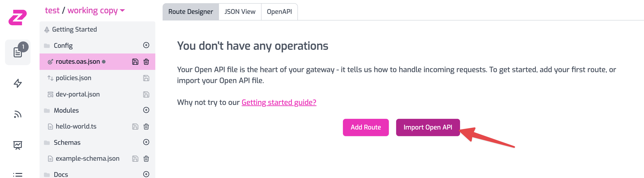Click the Zuplo logo icon
Image resolution: width=644 pixels, height=178 pixels.
pos(18,17)
